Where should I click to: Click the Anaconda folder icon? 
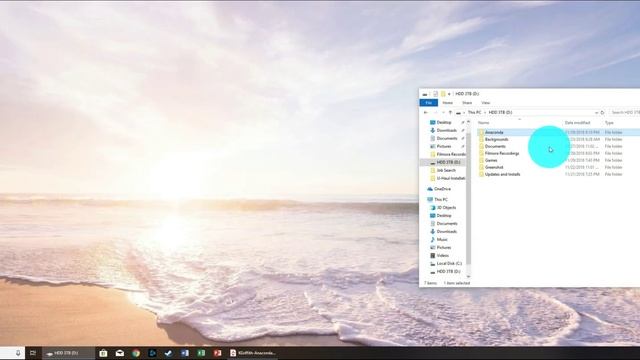point(481,132)
